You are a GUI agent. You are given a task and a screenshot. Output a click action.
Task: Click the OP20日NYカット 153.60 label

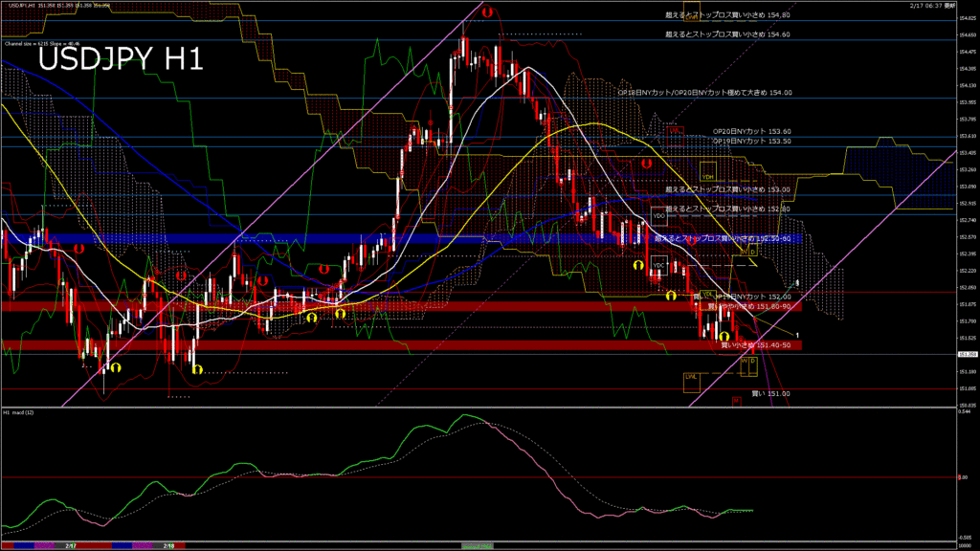[752, 131]
